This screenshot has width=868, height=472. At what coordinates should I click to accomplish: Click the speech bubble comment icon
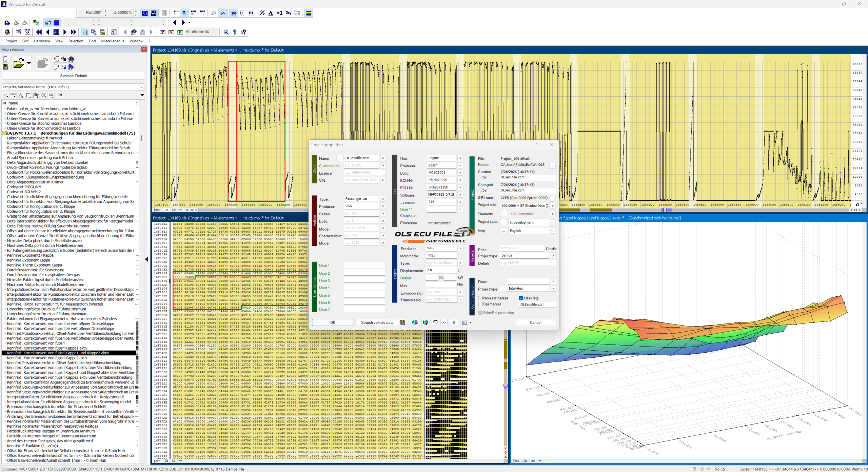click(x=436, y=322)
